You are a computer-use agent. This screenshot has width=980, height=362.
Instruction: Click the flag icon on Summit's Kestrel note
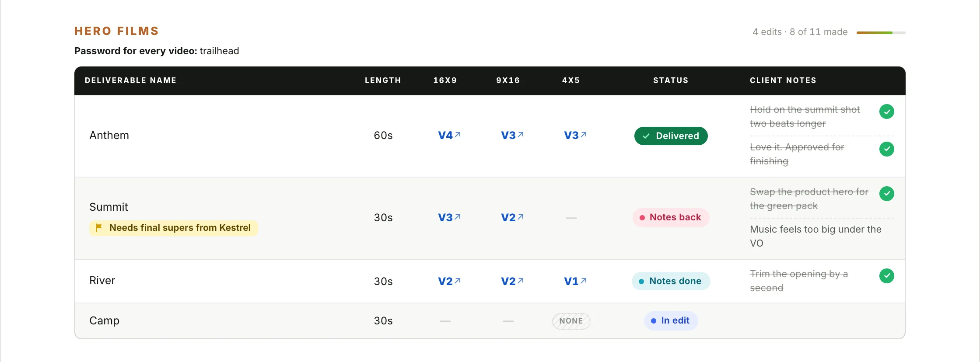pyautogui.click(x=99, y=228)
